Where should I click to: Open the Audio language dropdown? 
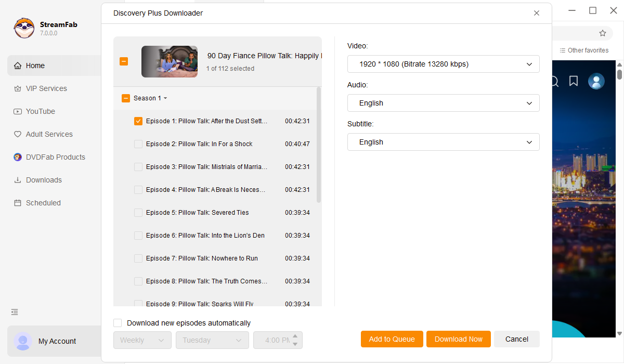coord(443,103)
